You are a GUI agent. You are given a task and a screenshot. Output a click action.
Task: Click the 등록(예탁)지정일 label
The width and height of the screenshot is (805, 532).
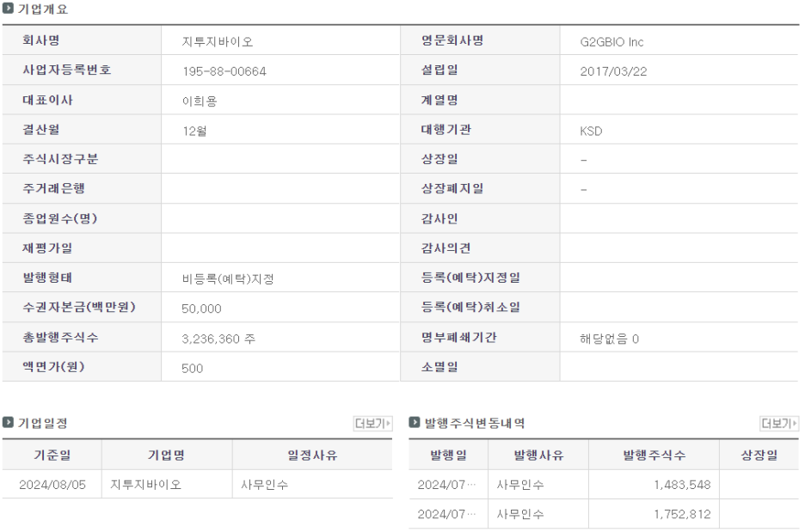(470, 278)
